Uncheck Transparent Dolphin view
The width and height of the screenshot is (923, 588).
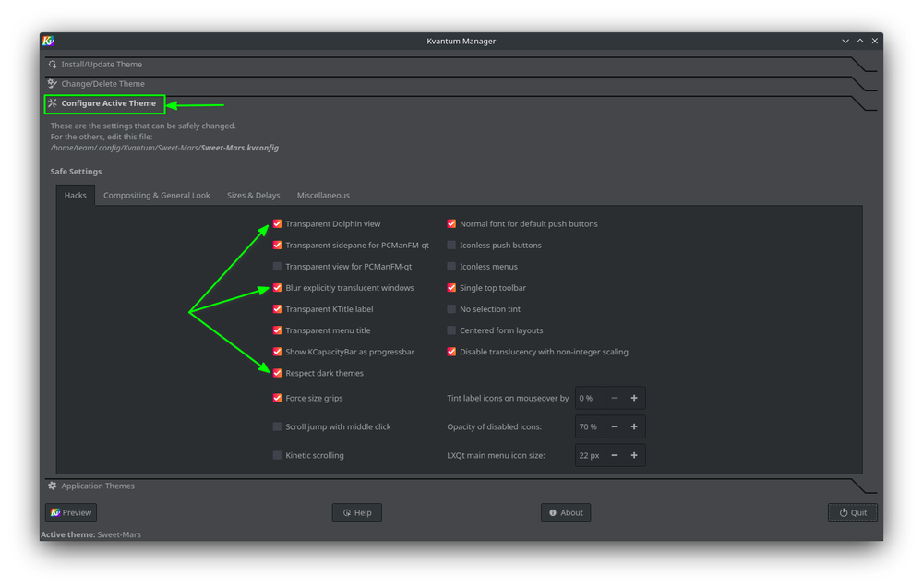click(277, 223)
